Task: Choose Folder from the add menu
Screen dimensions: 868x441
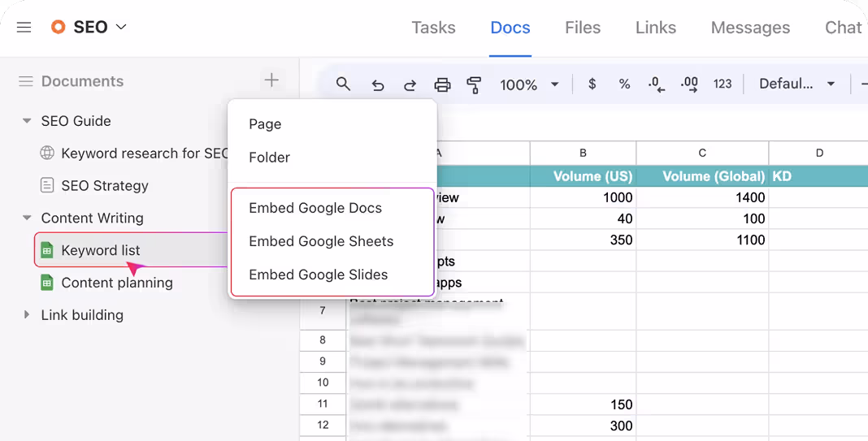Action: [269, 158]
